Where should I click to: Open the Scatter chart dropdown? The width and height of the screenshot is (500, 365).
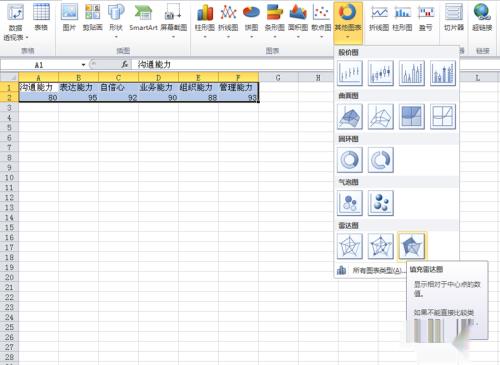click(321, 21)
